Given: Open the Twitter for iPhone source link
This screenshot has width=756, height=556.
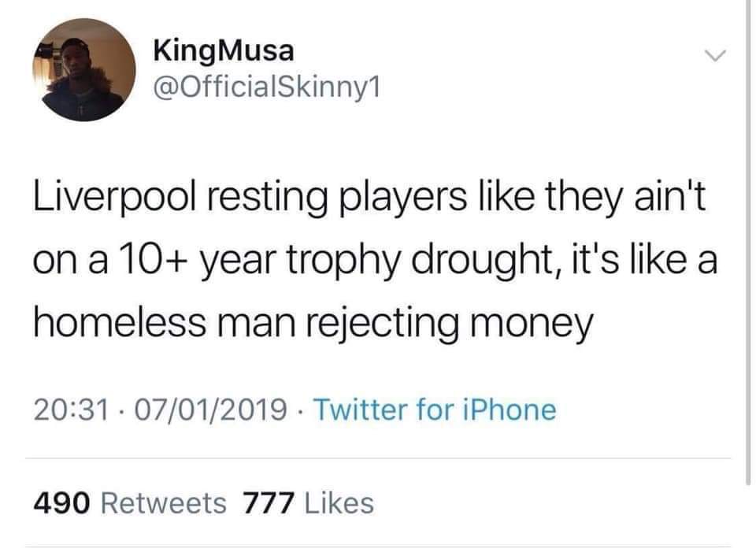Looking at the screenshot, I should [x=436, y=410].
